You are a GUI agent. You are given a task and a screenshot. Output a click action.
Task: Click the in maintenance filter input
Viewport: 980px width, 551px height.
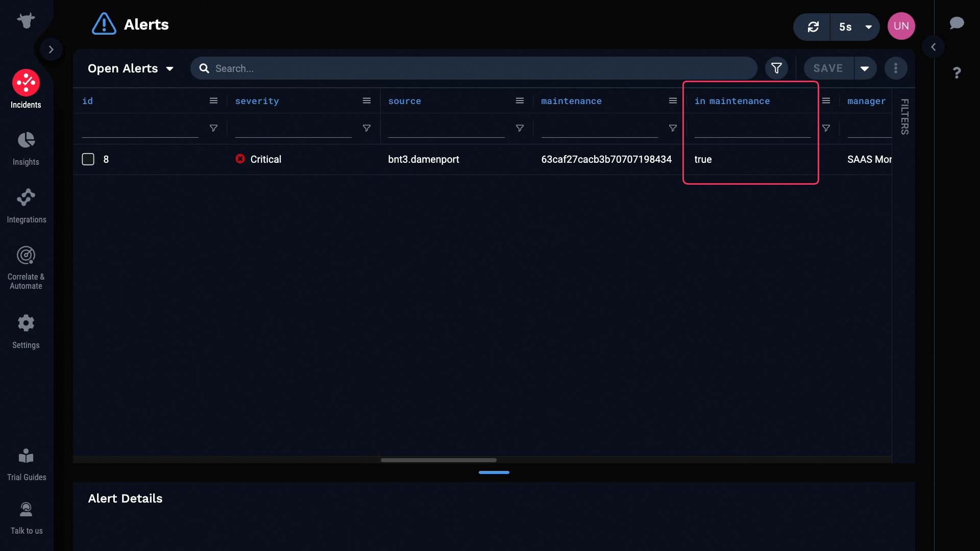[752, 128]
